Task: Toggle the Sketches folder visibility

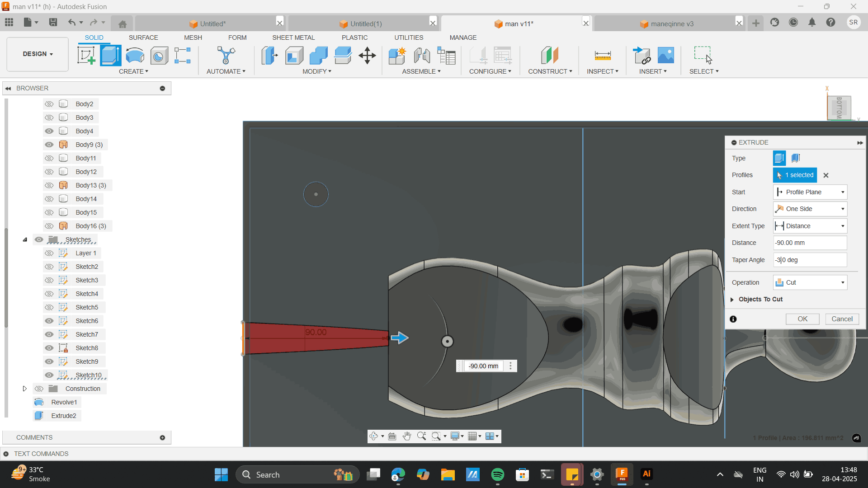Action: (39, 239)
